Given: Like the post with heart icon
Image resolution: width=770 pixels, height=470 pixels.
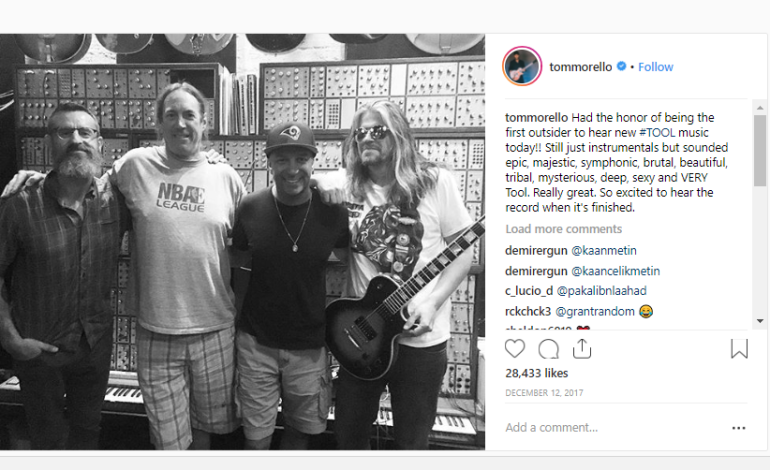Looking at the screenshot, I should [x=515, y=349].
